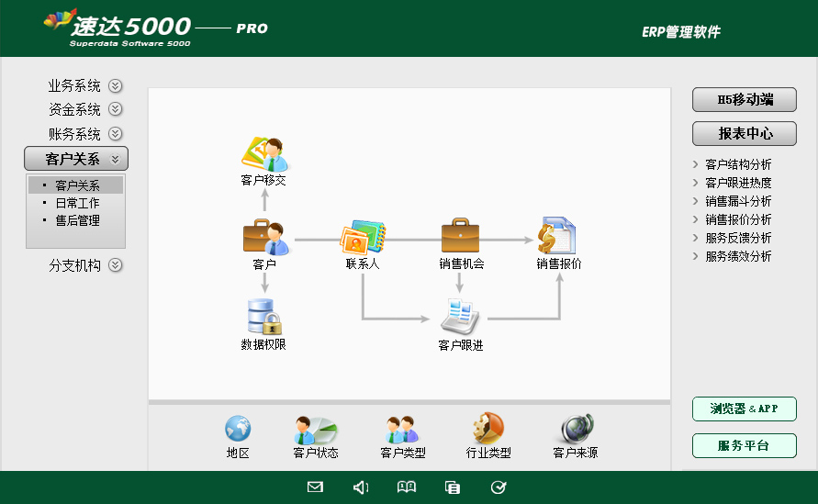Open the 服务绩效分析 report link
This screenshot has width=818, height=504.
point(737,256)
